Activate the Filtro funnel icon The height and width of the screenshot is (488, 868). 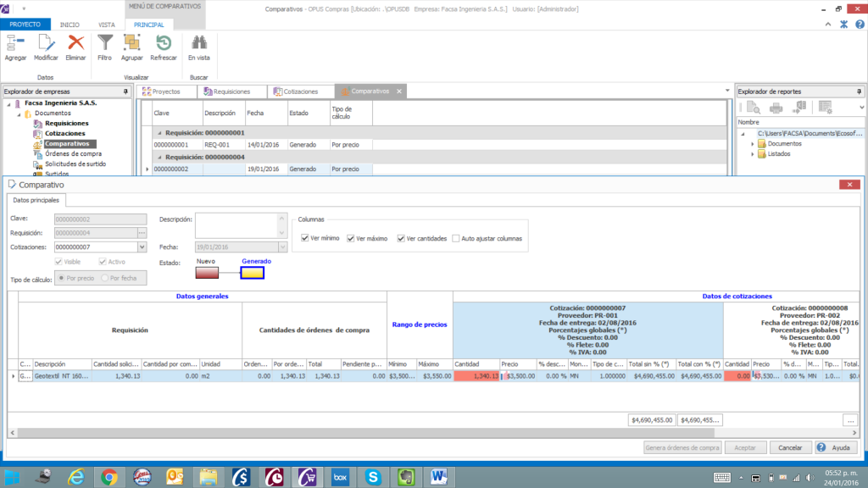click(104, 44)
